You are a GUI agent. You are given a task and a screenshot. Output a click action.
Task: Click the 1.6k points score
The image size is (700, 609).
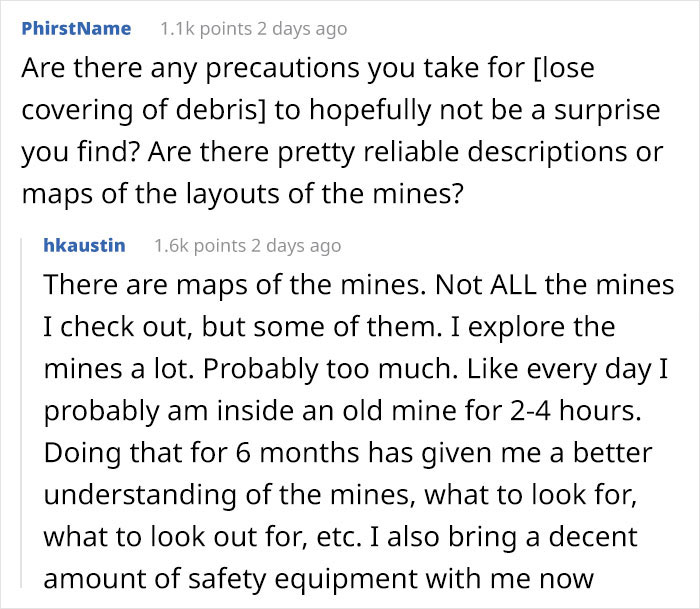200,246
